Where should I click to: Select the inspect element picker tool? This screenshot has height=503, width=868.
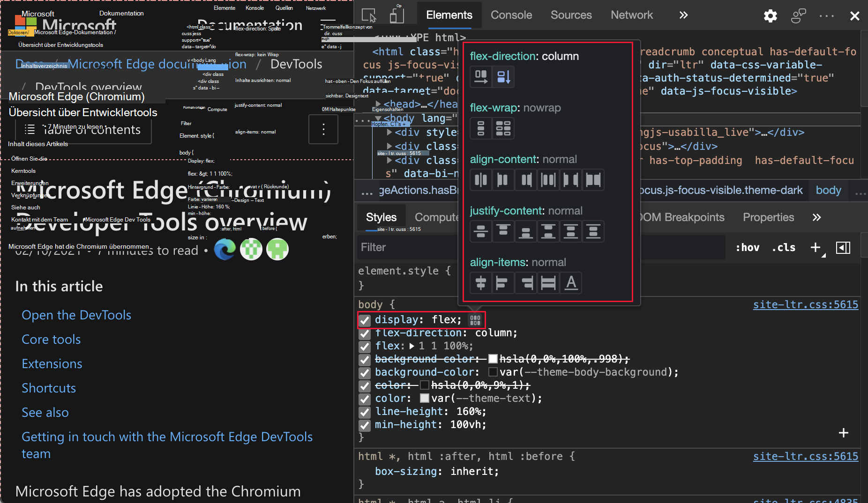(x=369, y=15)
